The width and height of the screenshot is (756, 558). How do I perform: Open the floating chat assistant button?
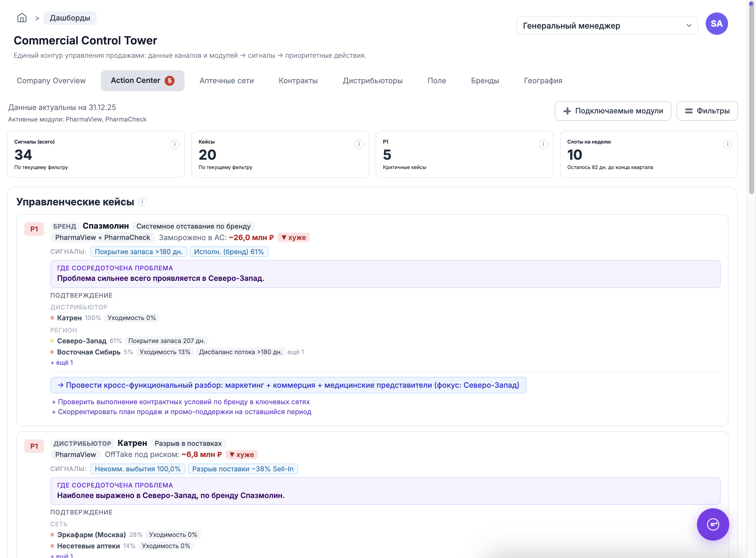[x=713, y=524]
